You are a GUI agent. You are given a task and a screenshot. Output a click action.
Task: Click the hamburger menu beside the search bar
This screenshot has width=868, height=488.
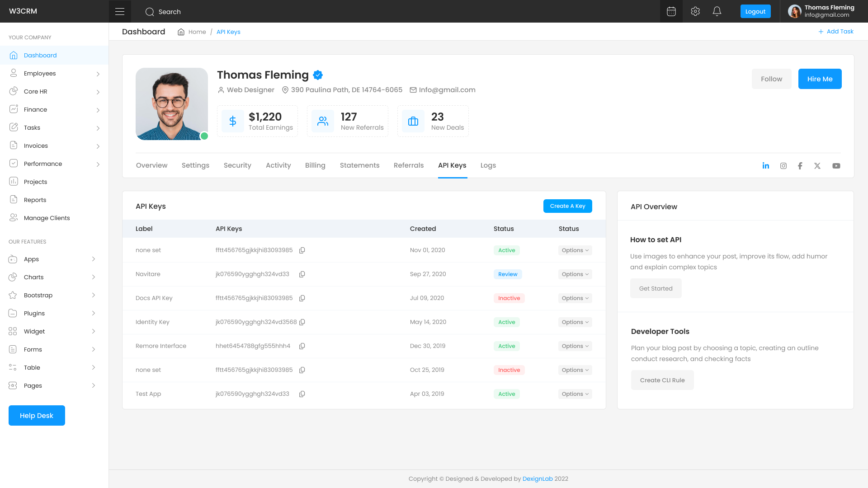tap(120, 11)
